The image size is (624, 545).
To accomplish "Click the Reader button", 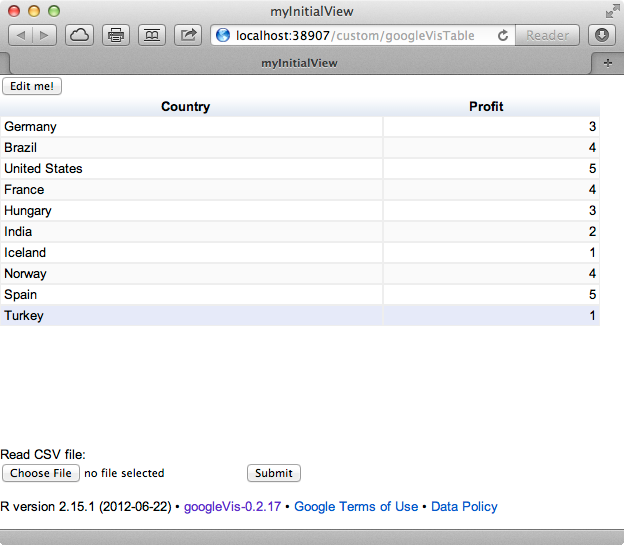I will pos(547,35).
